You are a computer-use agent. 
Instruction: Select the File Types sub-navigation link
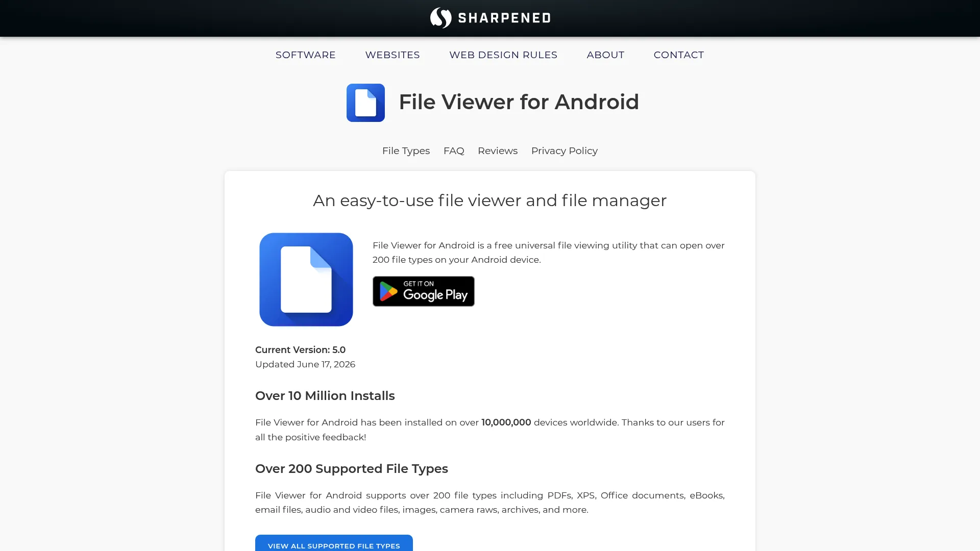406,151
